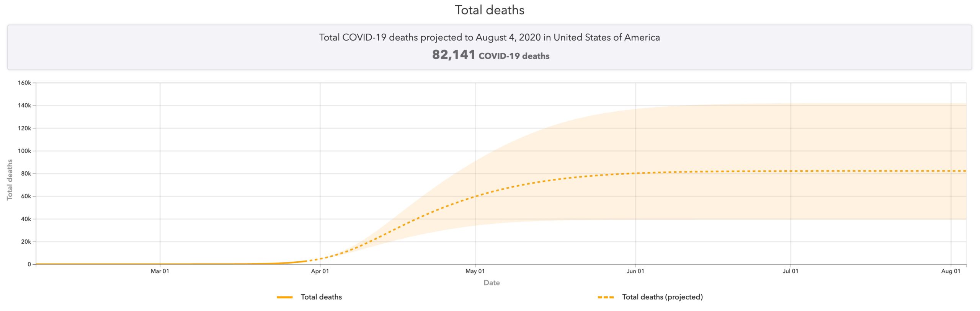Select the May 01 date tick label
The height and width of the screenshot is (311, 980).
click(x=475, y=271)
